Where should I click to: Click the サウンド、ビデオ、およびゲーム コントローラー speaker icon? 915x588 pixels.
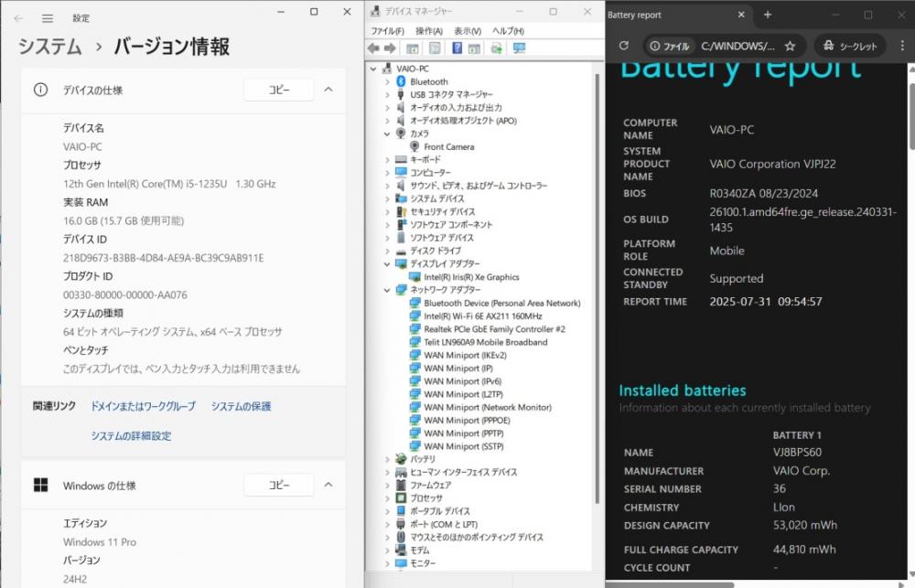(401, 186)
